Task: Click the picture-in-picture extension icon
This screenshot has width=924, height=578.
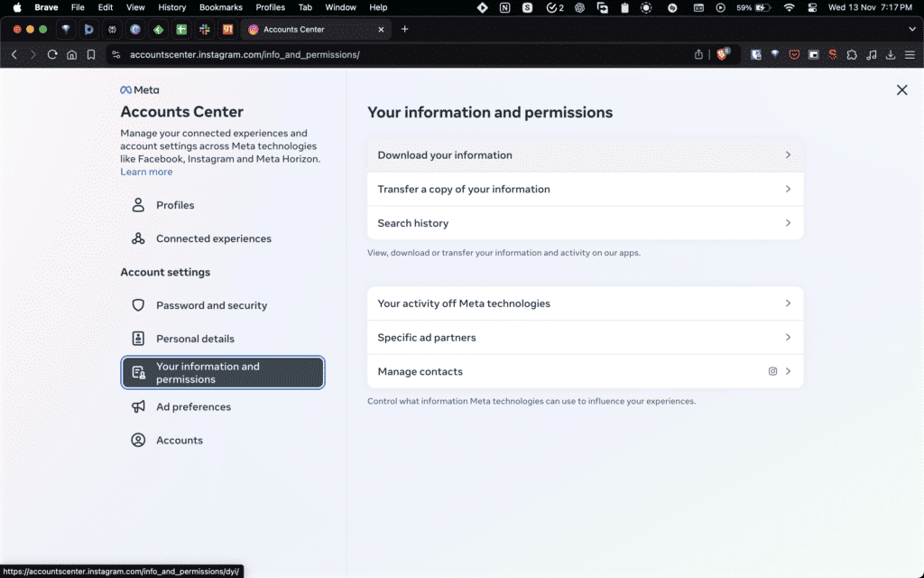Action: 813,54
